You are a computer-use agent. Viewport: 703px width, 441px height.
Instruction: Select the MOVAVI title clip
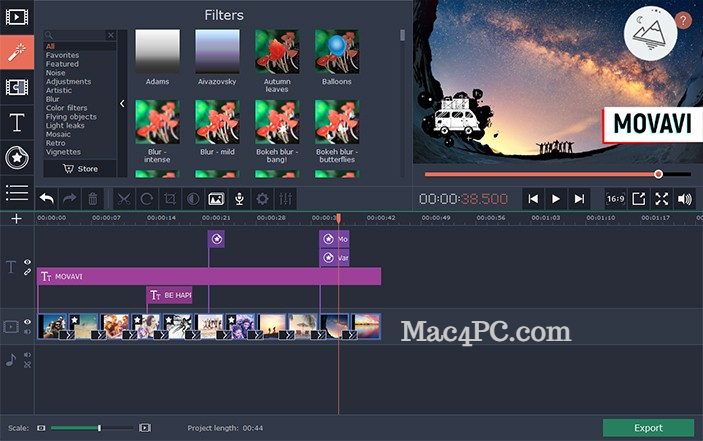[209, 277]
